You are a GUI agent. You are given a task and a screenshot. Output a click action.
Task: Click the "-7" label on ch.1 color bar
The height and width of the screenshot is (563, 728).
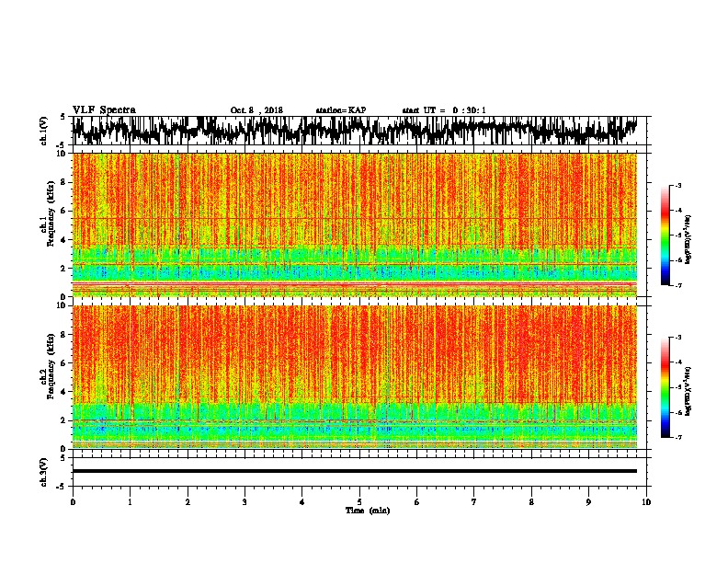click(677, 285)
